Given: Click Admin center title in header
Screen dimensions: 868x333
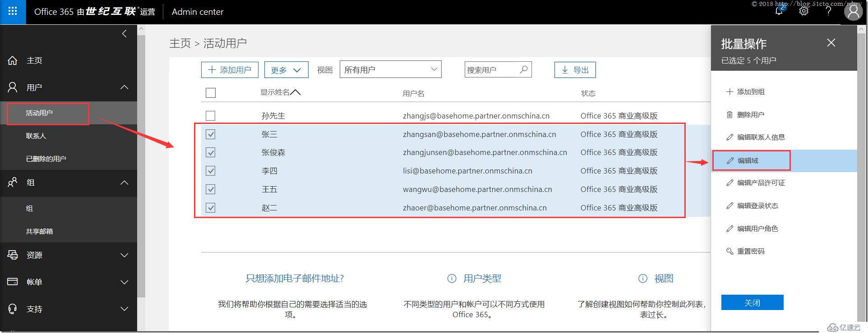Looking at the screenshot, I should click(198, 12).
